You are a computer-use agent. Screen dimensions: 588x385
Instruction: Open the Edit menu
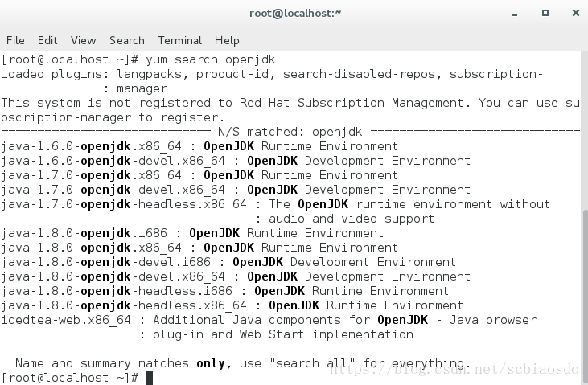pyautogui.click(x=47, y=40)
